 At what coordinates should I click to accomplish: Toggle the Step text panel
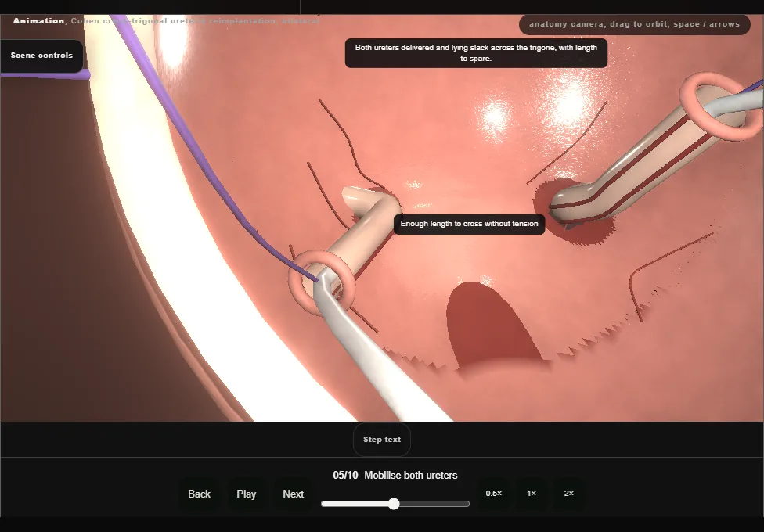[382, 440]
